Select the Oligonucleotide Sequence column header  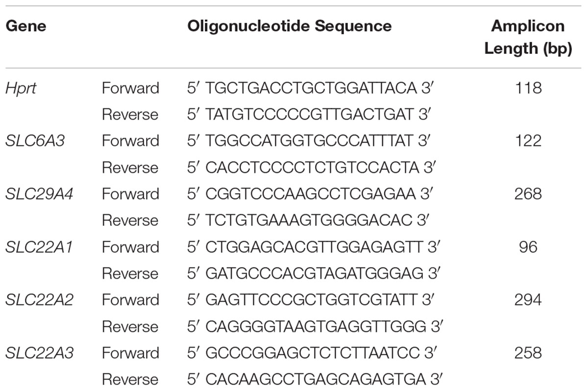coord(289,26)
